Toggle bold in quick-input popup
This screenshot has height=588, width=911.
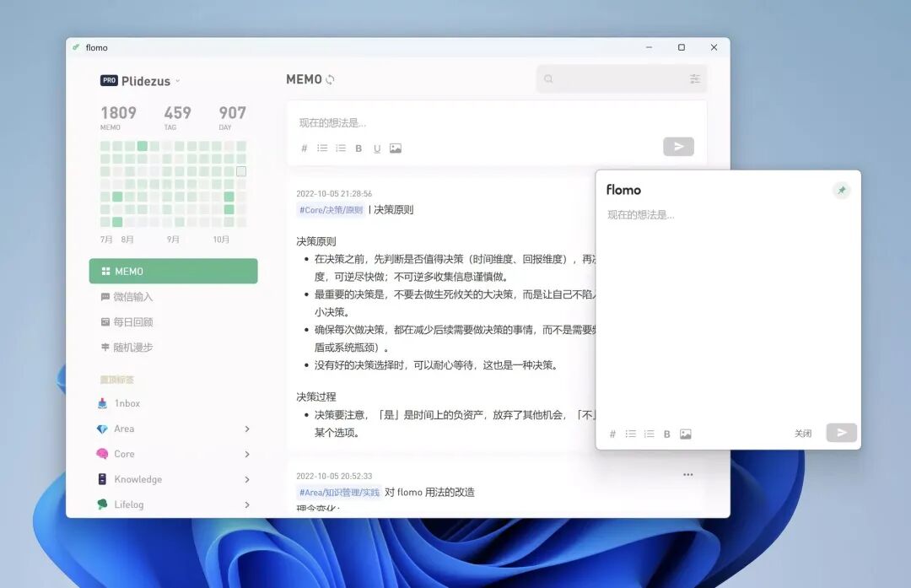[667, 434]
